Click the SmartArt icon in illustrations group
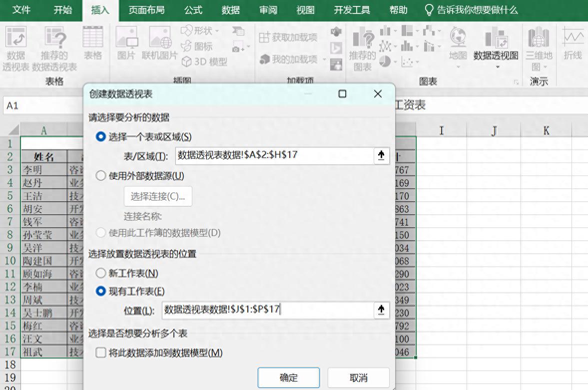Screen dimensions: 588x390 (x=238, y=31)
